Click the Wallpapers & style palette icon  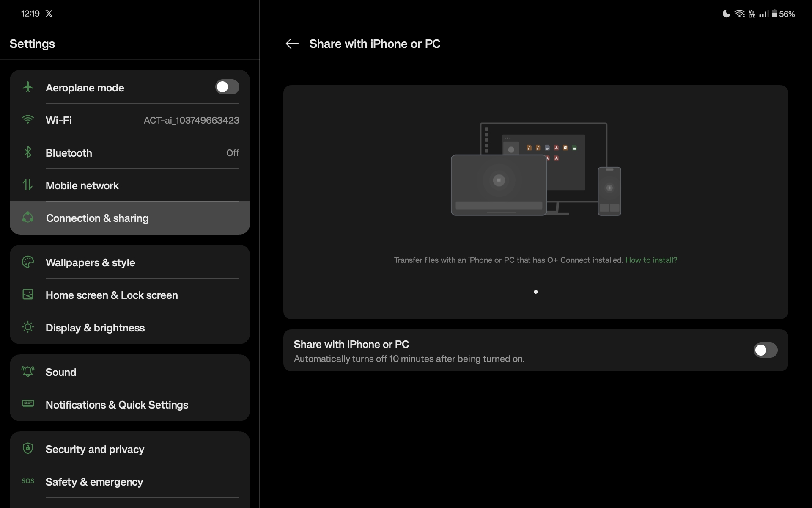click(x=28, y=262)
